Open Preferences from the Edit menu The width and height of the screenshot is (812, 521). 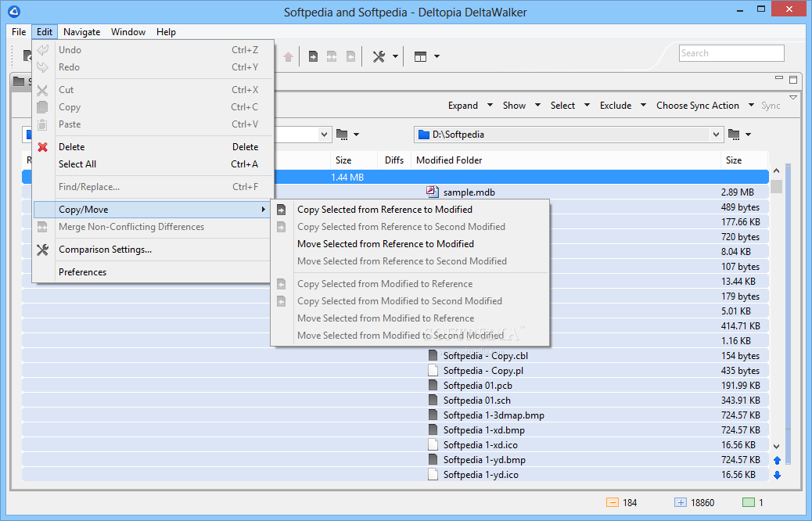(153, 272)
